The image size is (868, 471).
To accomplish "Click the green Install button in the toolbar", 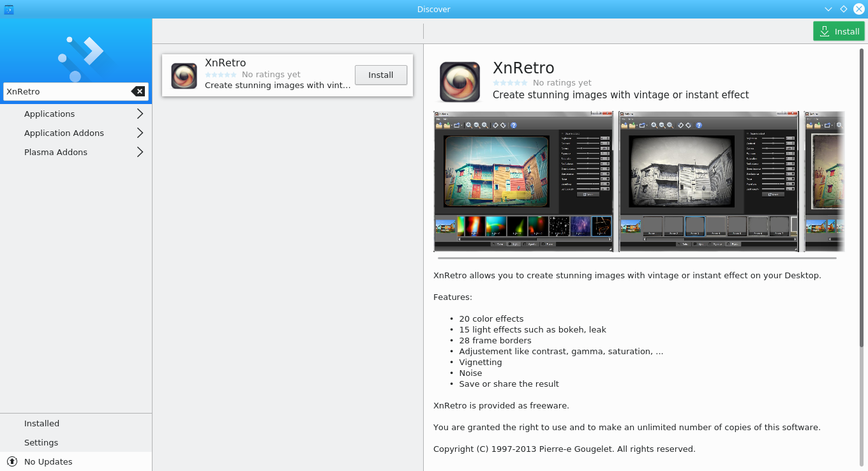I will pos(839,31).
